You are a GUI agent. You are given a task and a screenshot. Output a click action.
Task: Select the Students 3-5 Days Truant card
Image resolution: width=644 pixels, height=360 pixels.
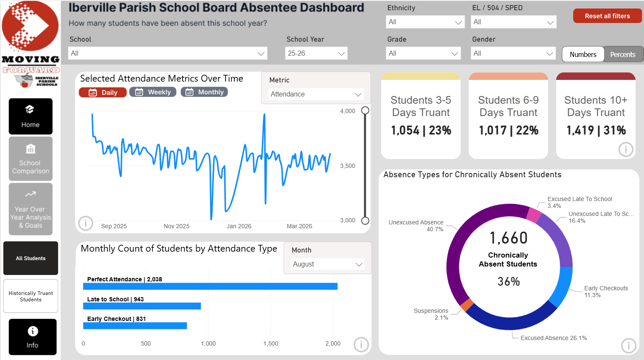pyautogui.click(x=421, y=116)
